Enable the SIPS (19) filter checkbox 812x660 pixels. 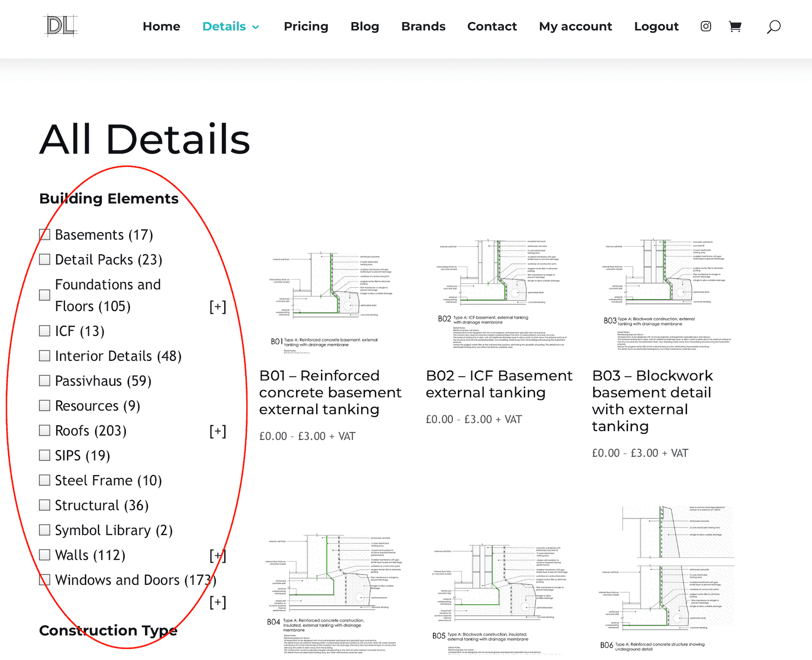(x=45, y=456)
